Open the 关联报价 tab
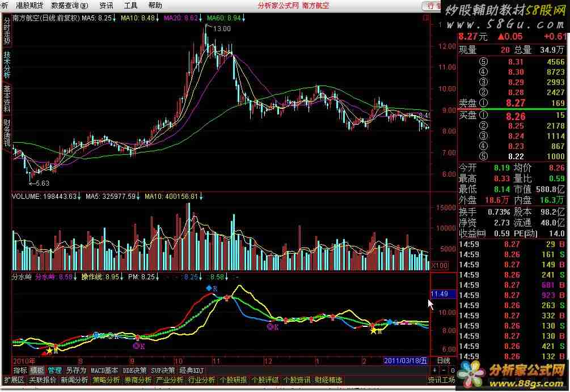Screen dimensions: 570x392 pyautogui.click(x=43, y=380)
